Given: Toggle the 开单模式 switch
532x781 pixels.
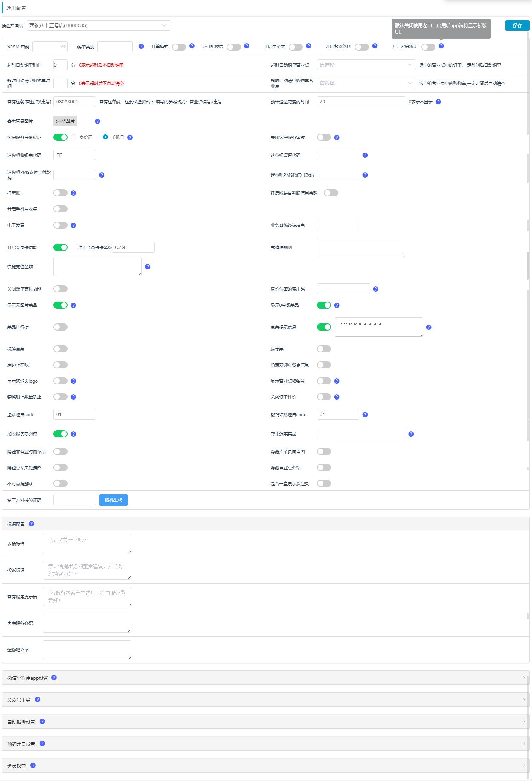Looking at the screenshot, I should [x=179, y=47].
